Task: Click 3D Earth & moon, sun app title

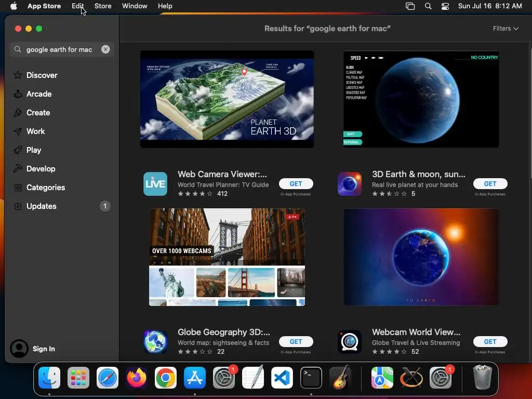Action: pyautogui.click(x=419, y=174)
